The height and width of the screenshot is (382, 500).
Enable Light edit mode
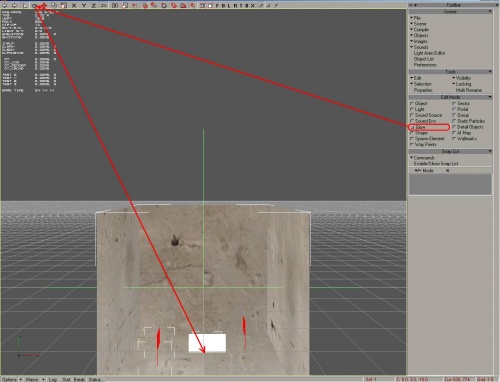pos(417,109)
